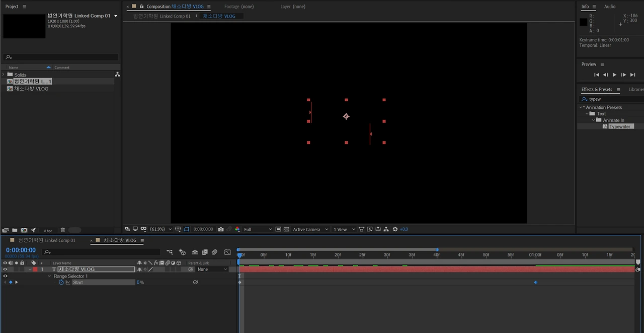The height and width of the screenshot is (333, 644).
Task: Open the Active Camera dropdown
Action: coord(310,229)
